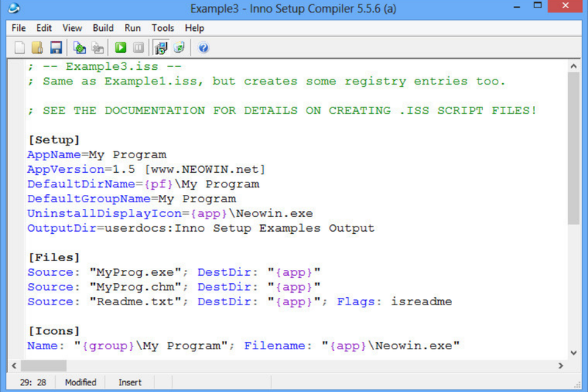Create a new script file

tap(20, 48)
